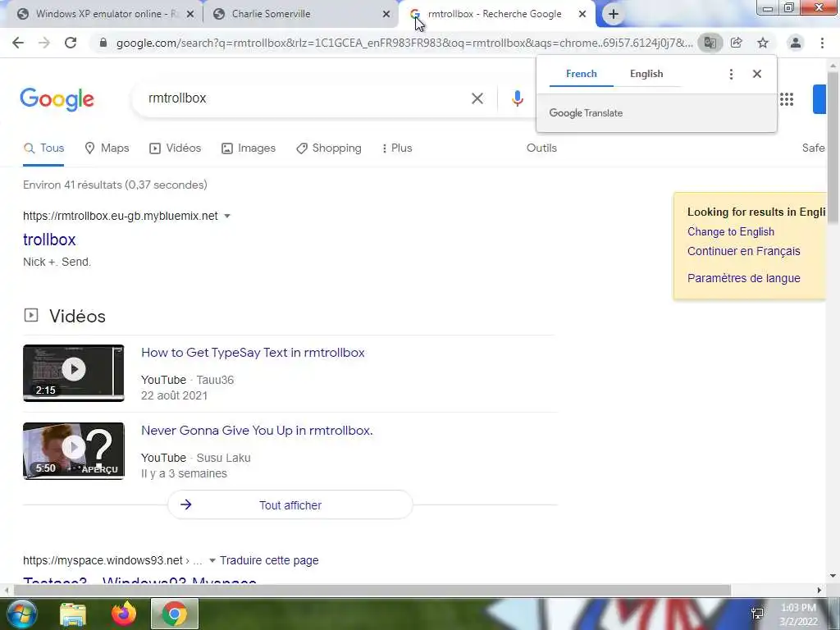Click the share page icon

(x=737, y=43)
